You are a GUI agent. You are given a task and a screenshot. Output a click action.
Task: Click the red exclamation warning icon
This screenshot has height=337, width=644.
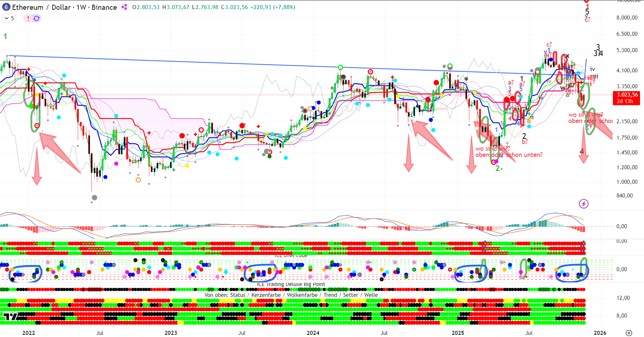coord(28,18)
